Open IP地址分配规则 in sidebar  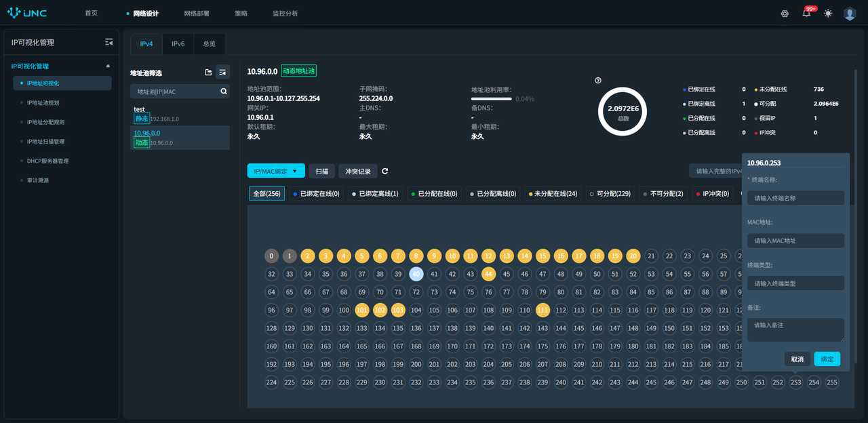click(45, 123)
